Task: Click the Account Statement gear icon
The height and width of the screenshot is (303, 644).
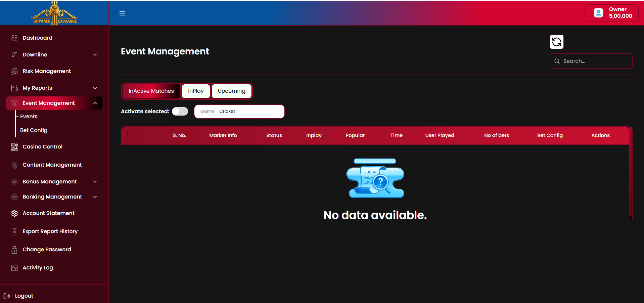Action: pos(14,213)
